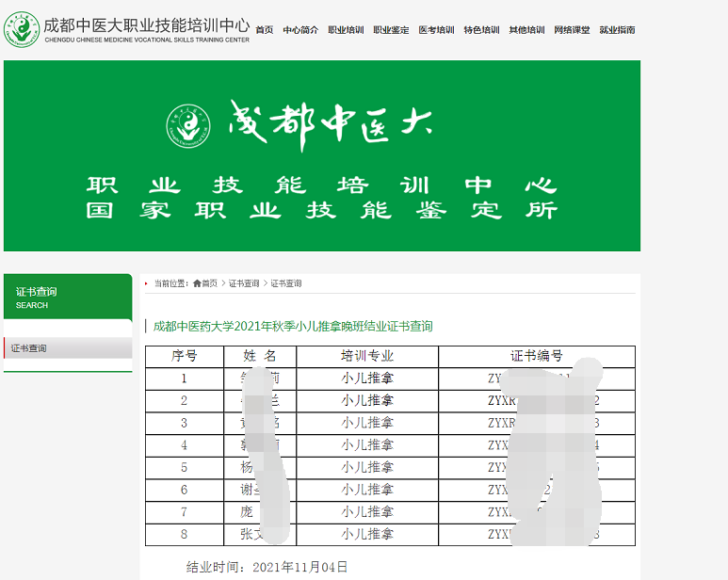Click the 成都中医大职业技能培训中心 site title

pos(147,25)
